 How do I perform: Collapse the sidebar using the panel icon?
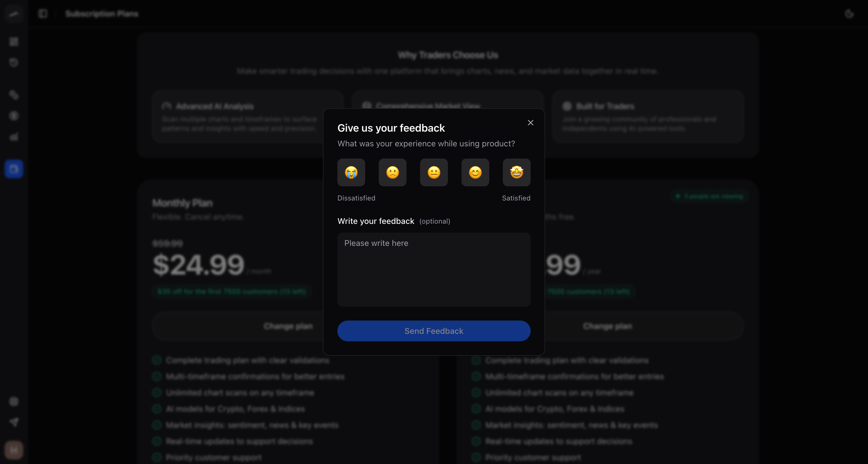point(43,14)
